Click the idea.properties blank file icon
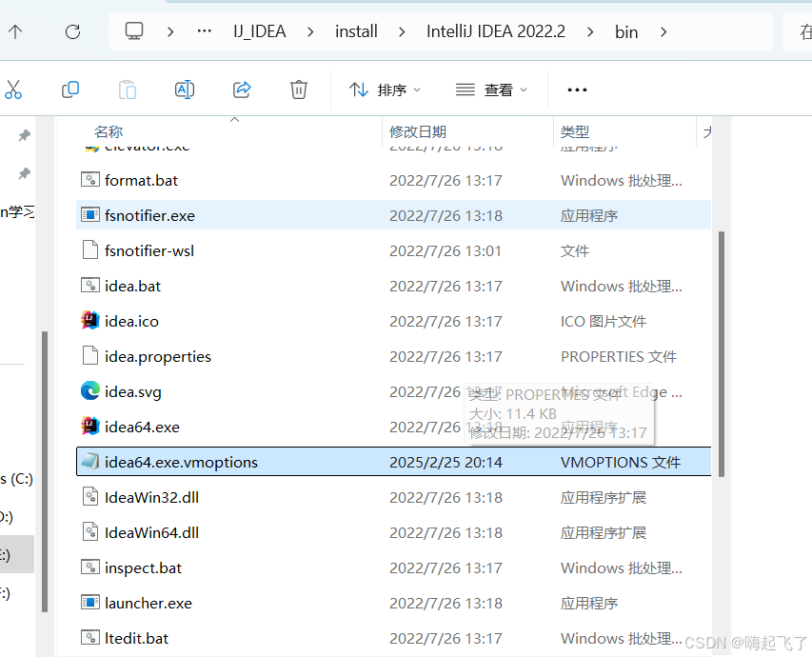Image resolution: width=812 pixels, height=657 pixels. tap(90, 355)
